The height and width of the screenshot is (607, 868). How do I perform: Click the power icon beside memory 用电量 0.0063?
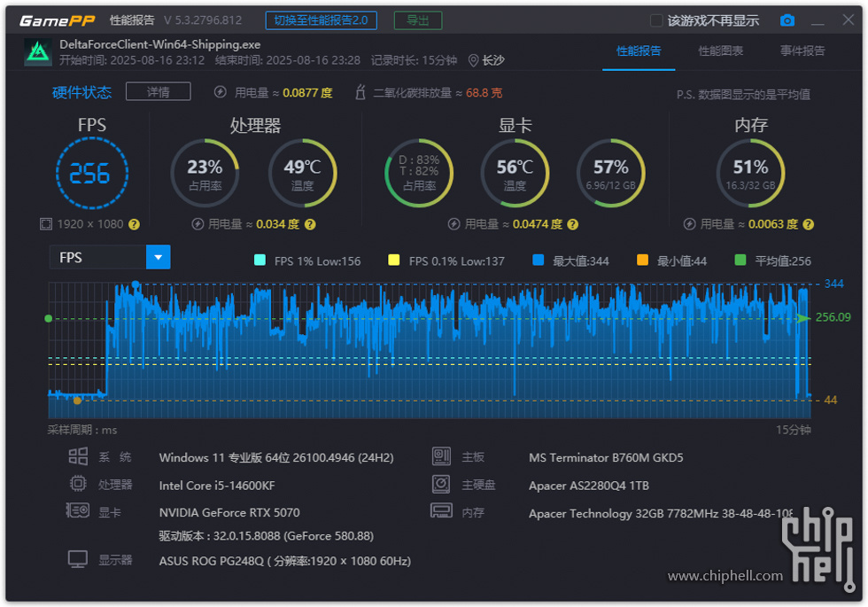(689, 223)
